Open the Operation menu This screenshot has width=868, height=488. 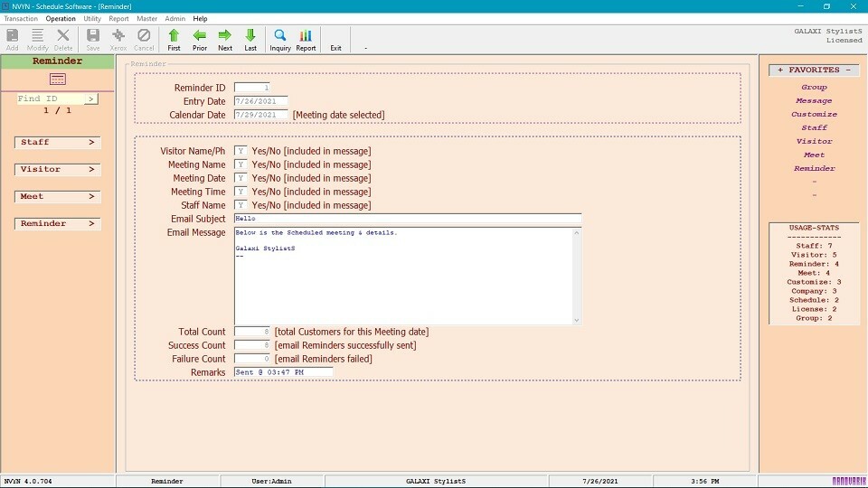point(61,18)
